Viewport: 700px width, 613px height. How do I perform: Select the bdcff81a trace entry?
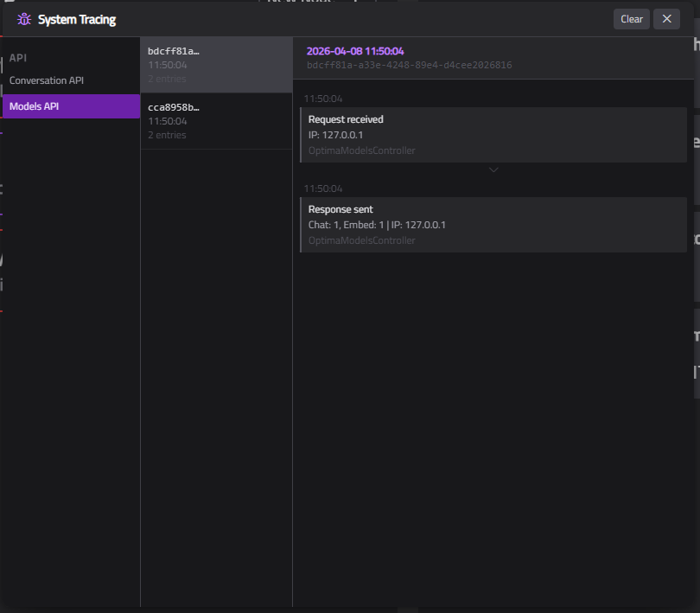click(216, 64)
